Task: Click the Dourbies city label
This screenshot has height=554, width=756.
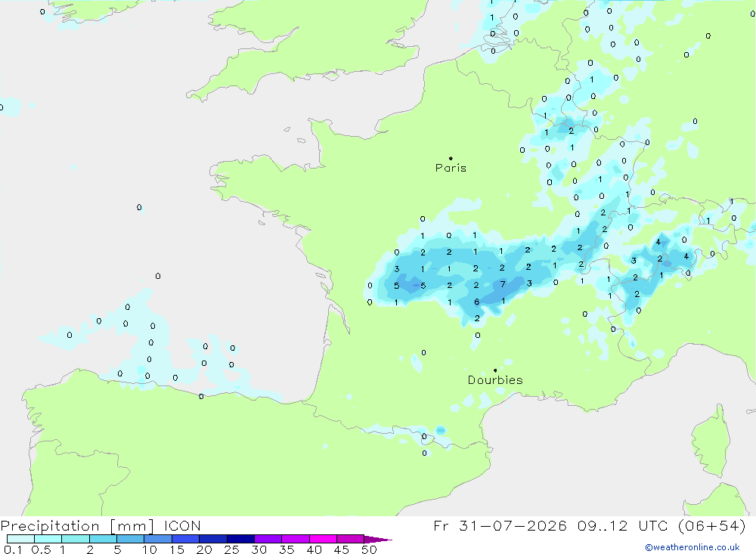Action: [495, 380]
